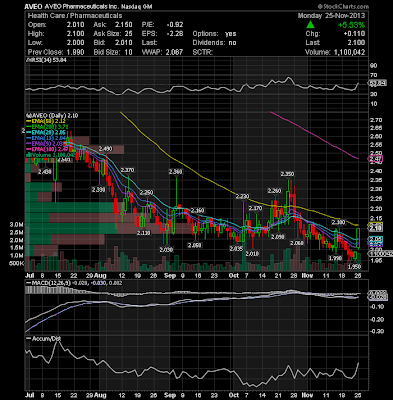The width and height of the screenshot is (393, 400).
Task: Click the green EMA(200) legend line marker
Action: (x=29, y=127)
